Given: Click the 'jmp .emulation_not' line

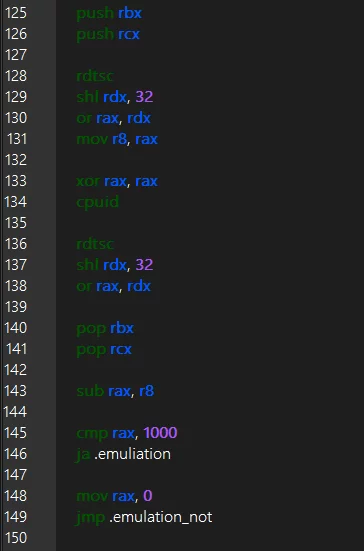Looking at the screenshot, I should (144, 517).
